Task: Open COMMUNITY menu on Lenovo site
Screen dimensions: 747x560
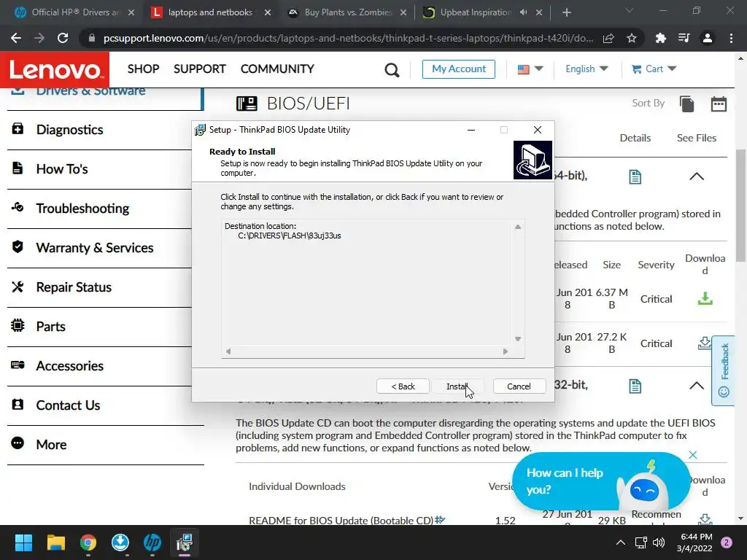Action: tap(277, 69)
